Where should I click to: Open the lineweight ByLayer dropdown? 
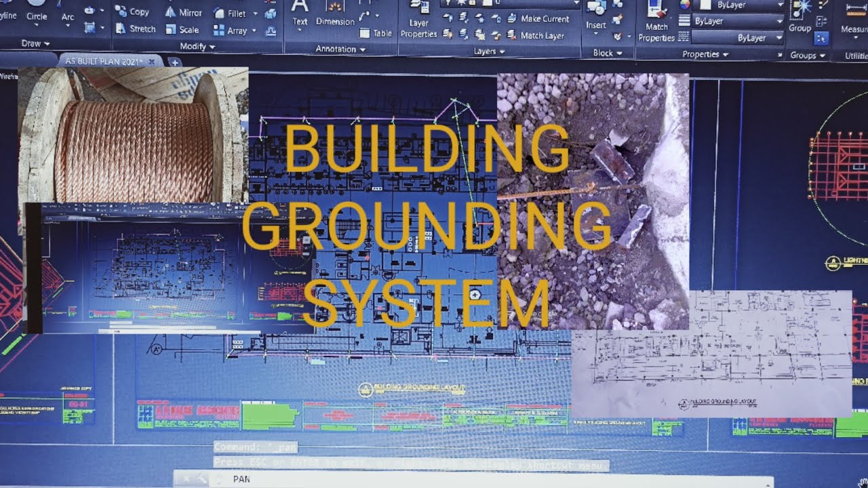tap(738, 21)
